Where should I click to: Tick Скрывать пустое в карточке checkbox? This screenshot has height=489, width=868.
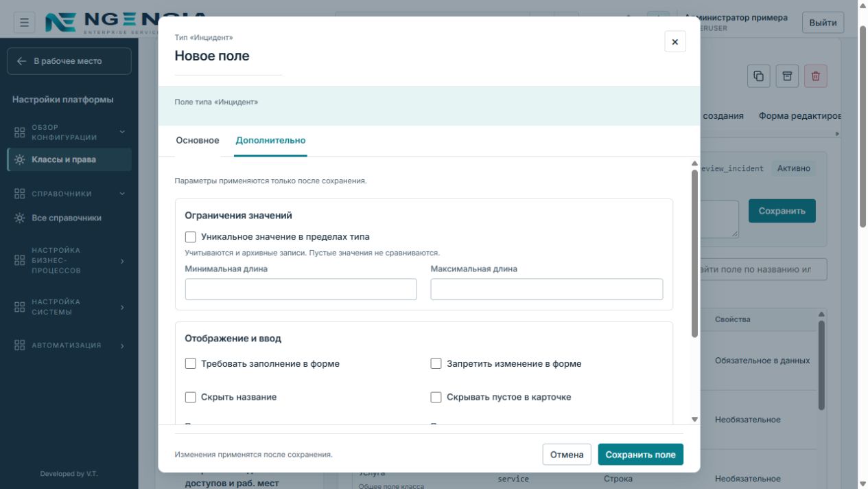tap(436, 397)
